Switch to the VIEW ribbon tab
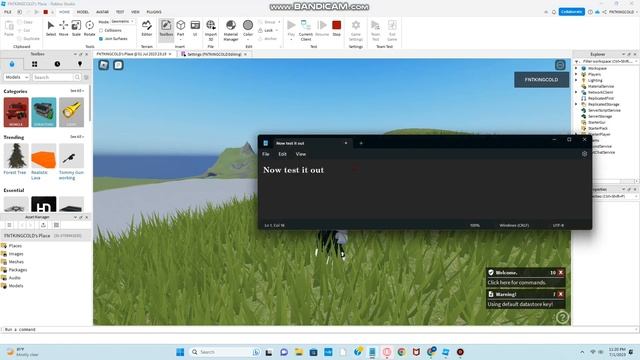640x360 pixels. (136, 12)
